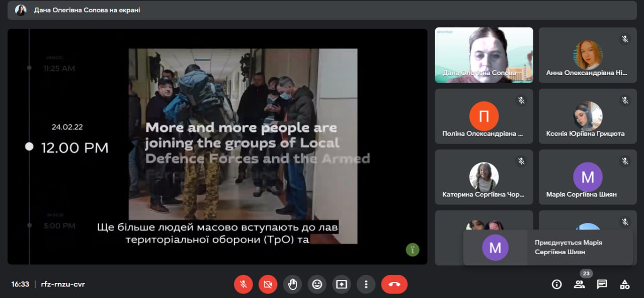The image size is (644, 298).
Task: Select Марія Сергіївна Шиян participant tile
Action: (588, 177)
